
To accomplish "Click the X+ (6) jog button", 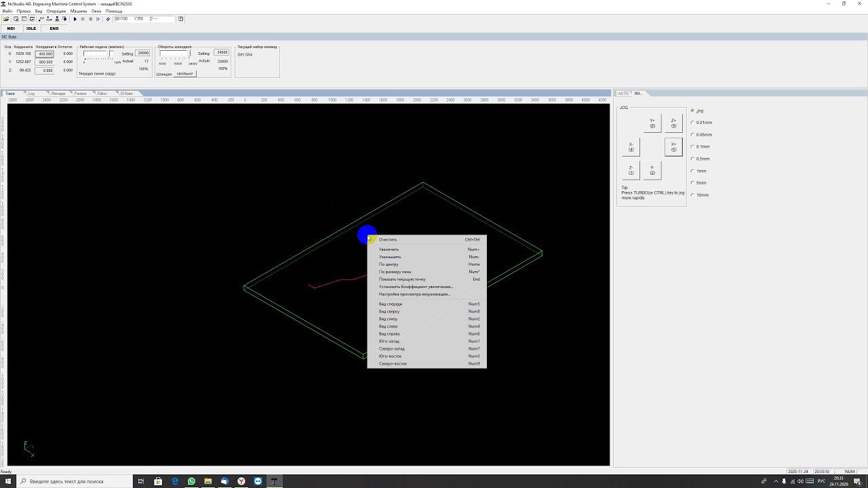I will point(673,147).
